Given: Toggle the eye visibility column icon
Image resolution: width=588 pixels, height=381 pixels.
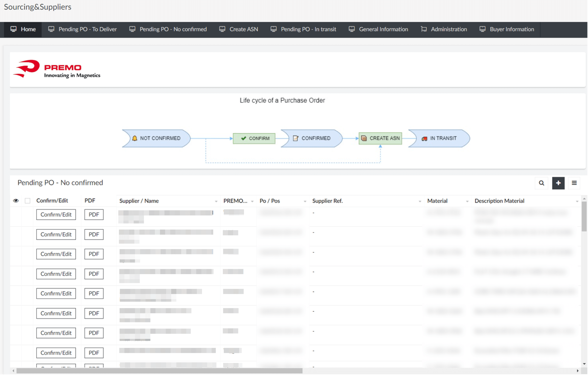Looking at the screenshot, I should 16,200.
